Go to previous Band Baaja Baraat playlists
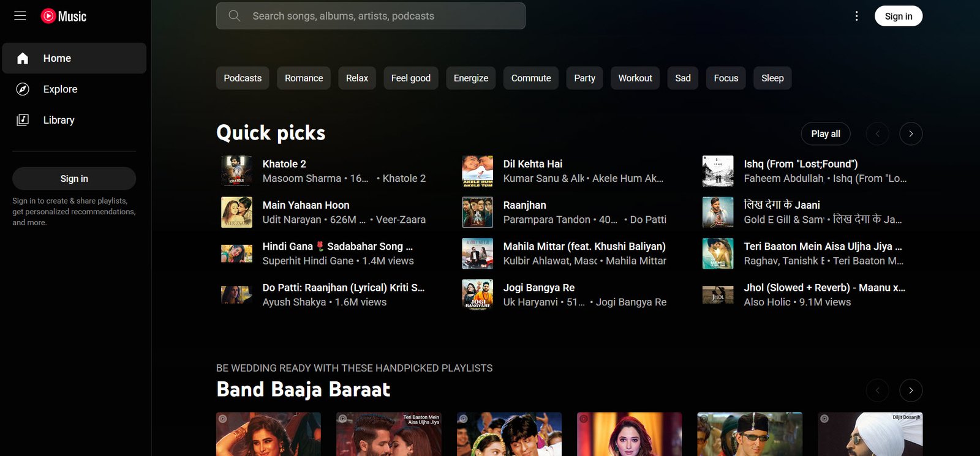 (877, 391)
